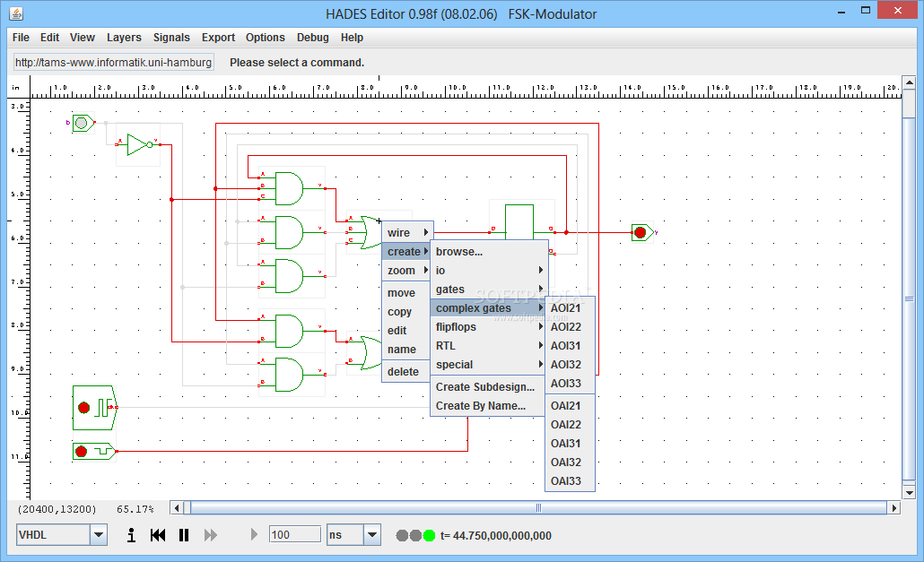
Task: Click the vertical scrollbar up arrow
Action: [x=910, y=82]
